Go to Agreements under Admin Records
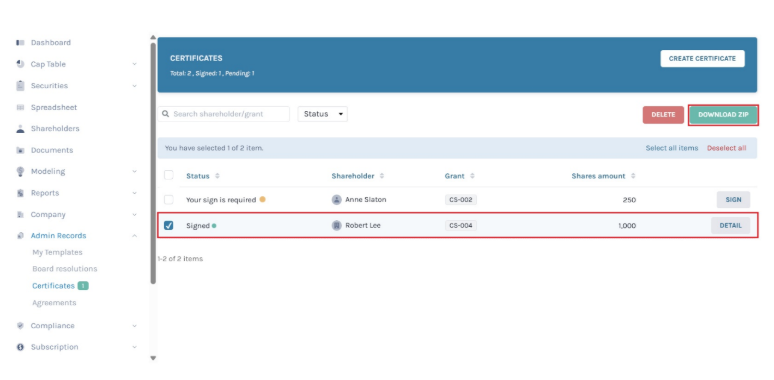The height and width of the screenshot is (380, 774). (54, 303)
